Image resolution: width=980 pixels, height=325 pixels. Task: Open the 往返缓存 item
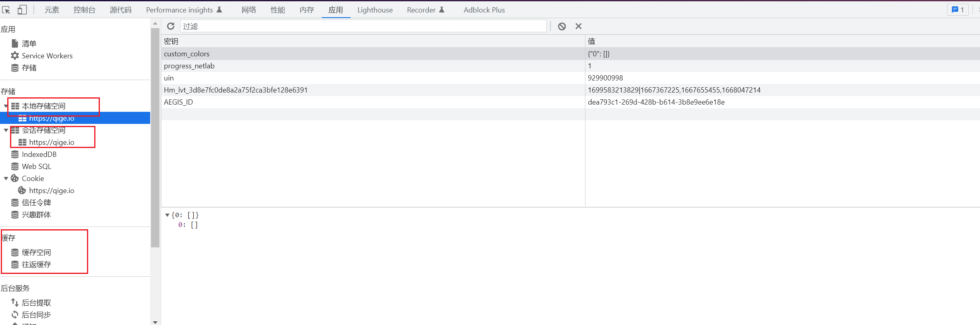[31, 264]
